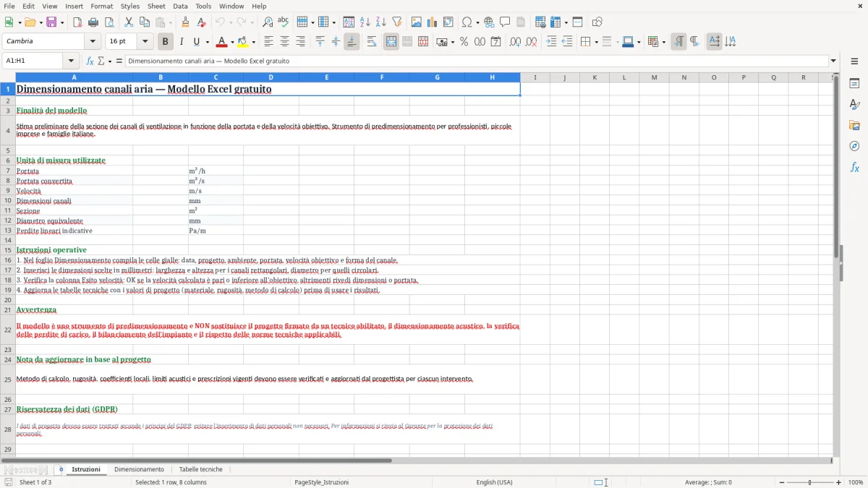Select column header J

pos(564,77)
